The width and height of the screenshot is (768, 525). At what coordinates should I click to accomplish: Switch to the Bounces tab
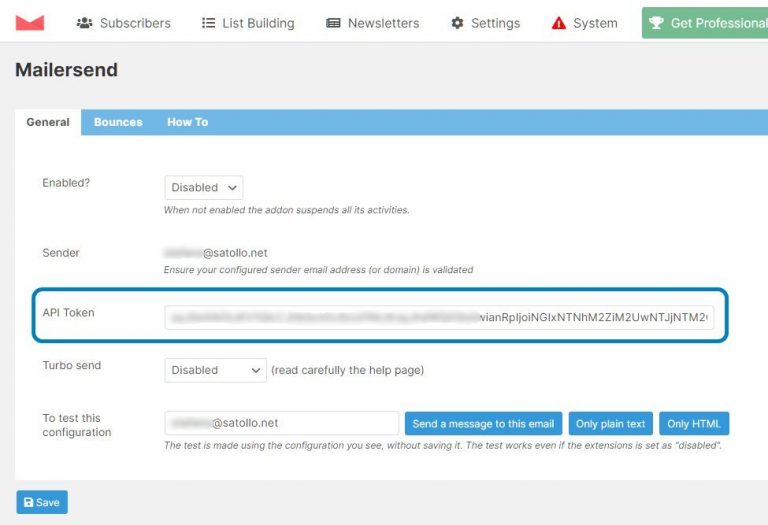click(x=118, y=122)
